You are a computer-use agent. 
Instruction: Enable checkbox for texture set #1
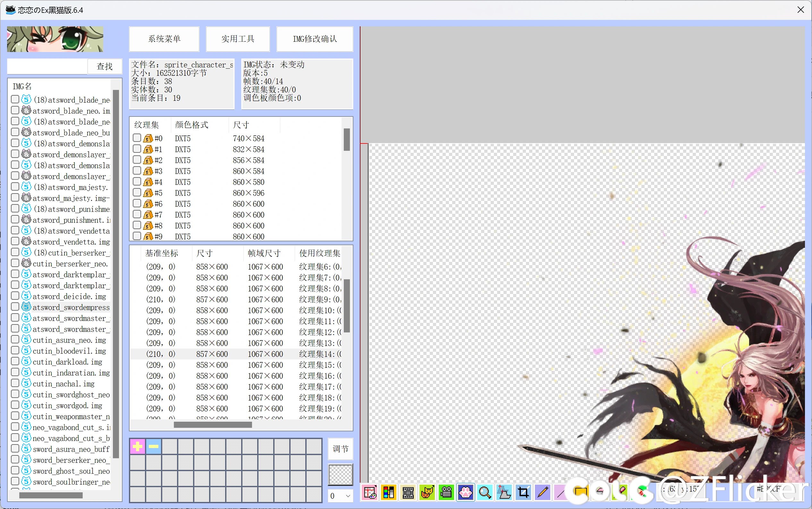(x=137, y=149)
